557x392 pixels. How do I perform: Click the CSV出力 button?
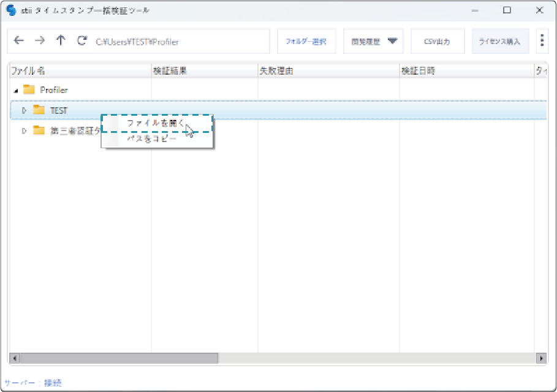(x=437, y=41)
